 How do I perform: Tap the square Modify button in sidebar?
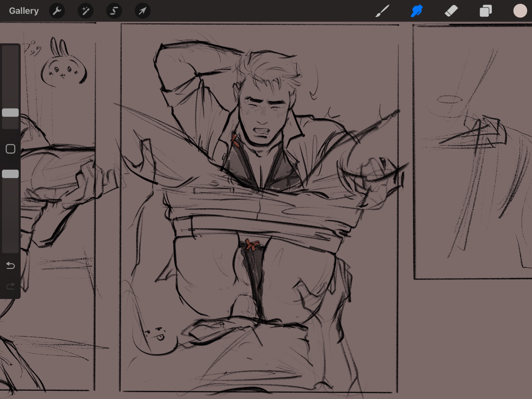[10, 149]
